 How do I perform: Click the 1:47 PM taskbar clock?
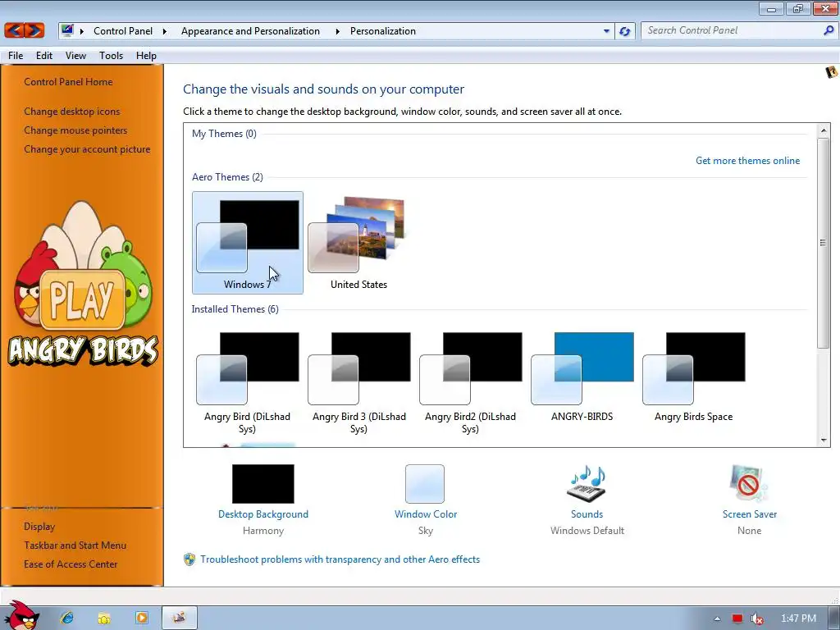pyautogui.click(x=798, y=619)
